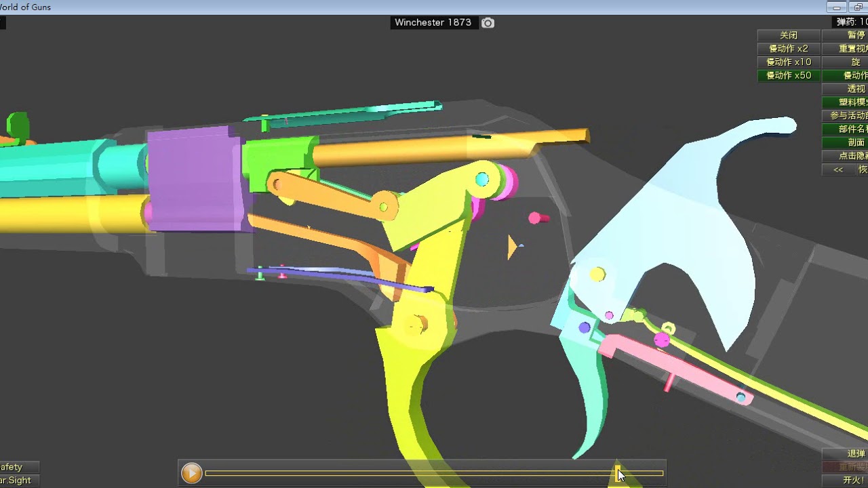Toggle 慢动作 x50 speed option

(x=789, y=76)
